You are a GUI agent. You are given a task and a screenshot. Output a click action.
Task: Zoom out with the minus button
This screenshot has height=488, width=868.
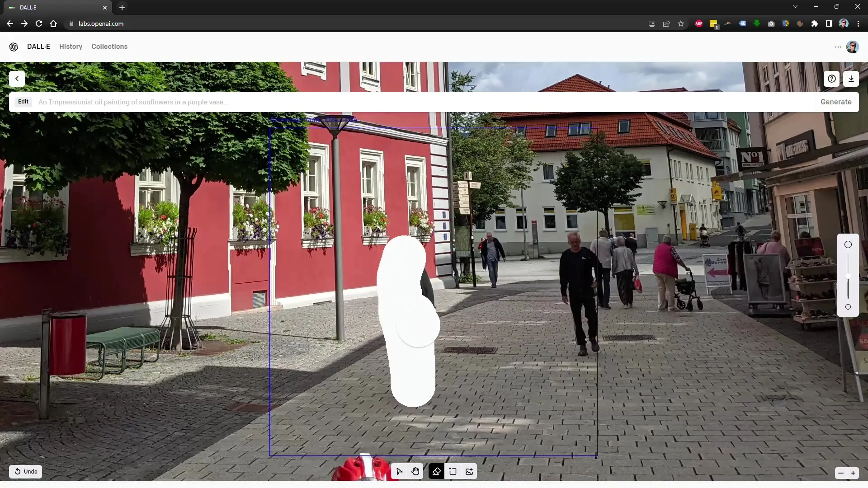pos(841,473)
